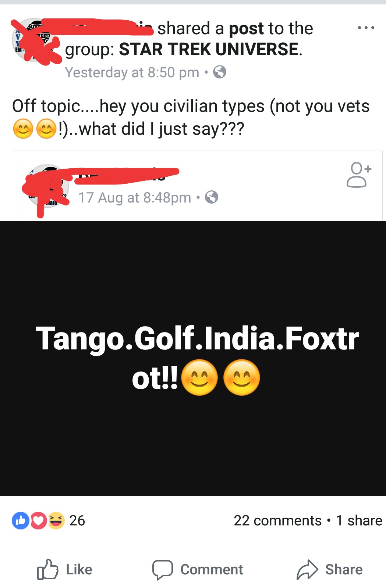386x588 pixels.
Task: Click the thumbs-up Like icon
Action: (x=48, y=570)
